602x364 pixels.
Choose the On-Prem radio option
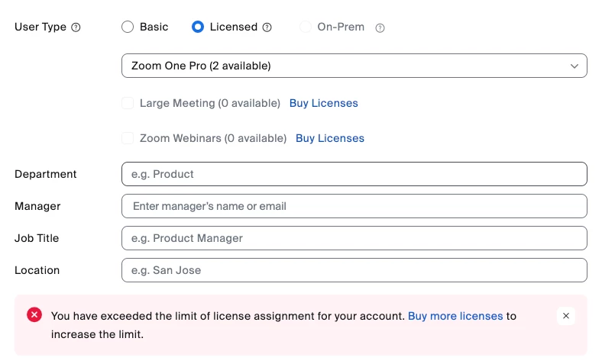(306, 27)
